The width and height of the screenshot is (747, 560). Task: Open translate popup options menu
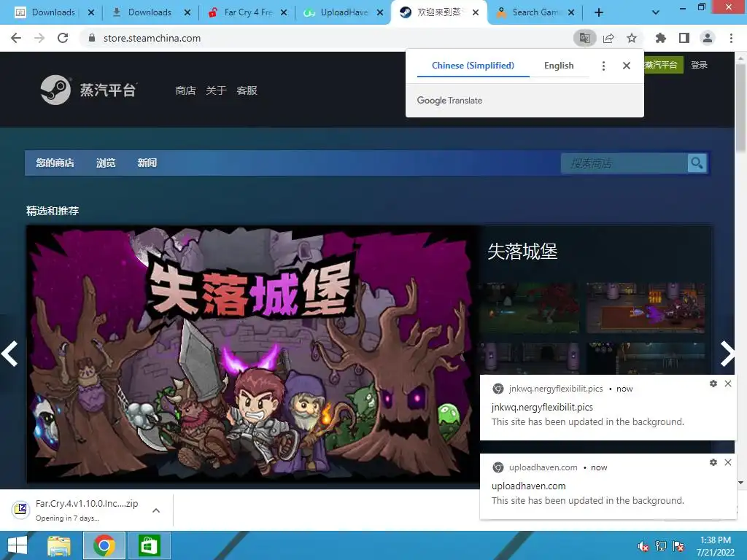pos(603,66)
